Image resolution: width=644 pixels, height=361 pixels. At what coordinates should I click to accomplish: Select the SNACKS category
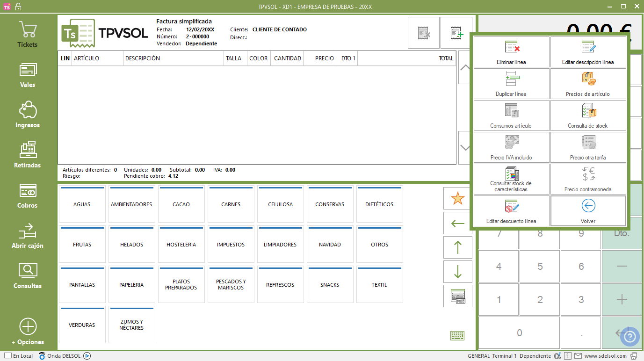(x=330, y=285)
